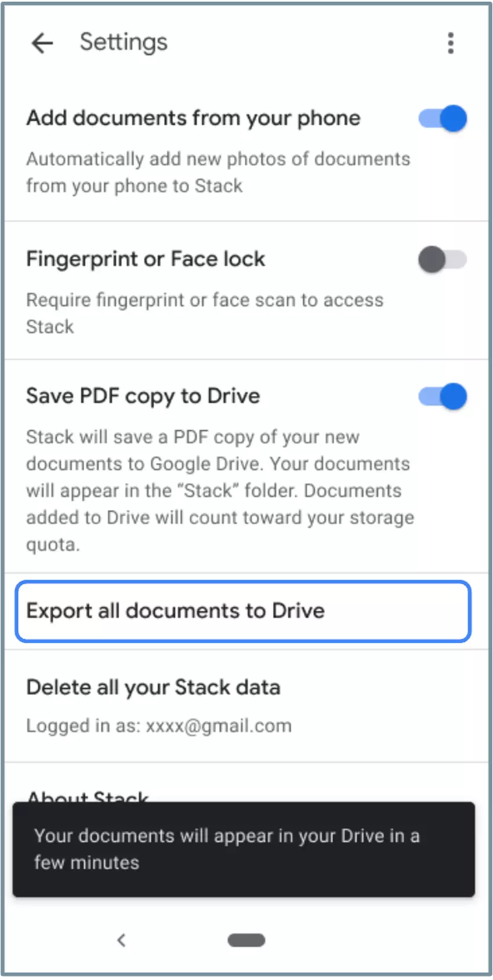Tap the Android system back chevron
Image resolution: width=493 pixels, height=980 pixels.
[121, 940]
